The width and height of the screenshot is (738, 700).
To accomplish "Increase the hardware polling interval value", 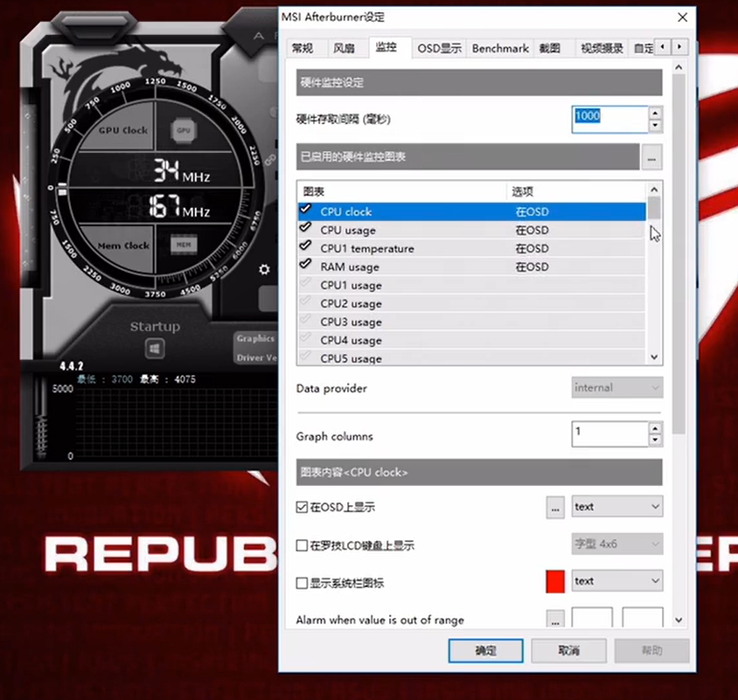I will [x=655, y=113].
